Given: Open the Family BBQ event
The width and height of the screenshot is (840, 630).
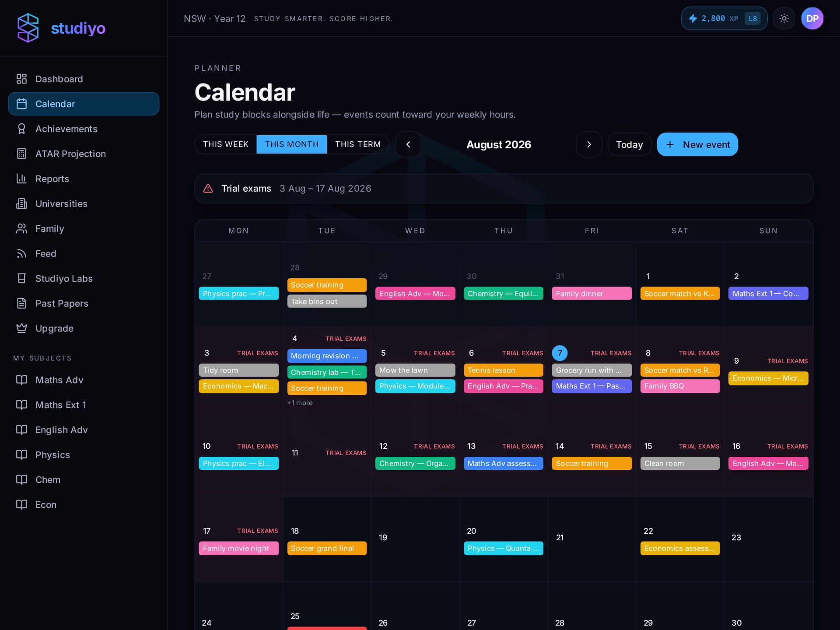Looking at the screenshot, I should point(680,386).
